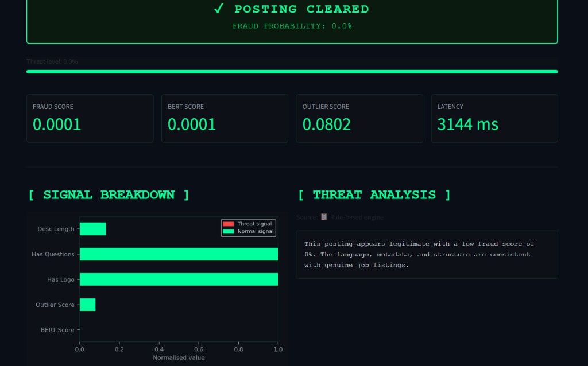Image resolution: width=588 pixels, height=366 pixels.
Task: Click the Desc Length bar in chart
Action: pos(93,229)
